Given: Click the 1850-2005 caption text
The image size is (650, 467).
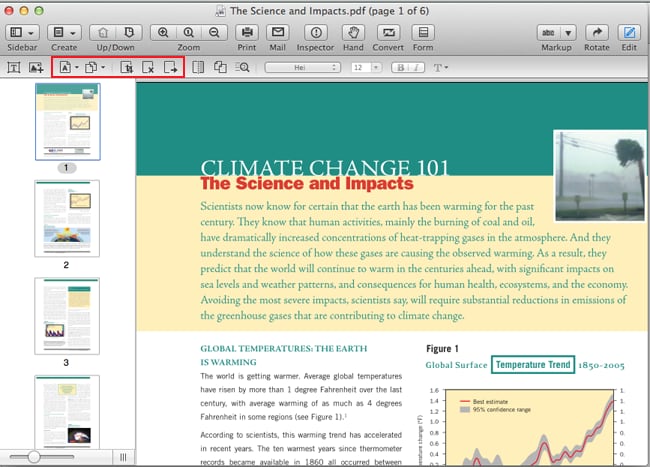Looking at the screenshot, I should pyautogui.click(x=601, y=365).
